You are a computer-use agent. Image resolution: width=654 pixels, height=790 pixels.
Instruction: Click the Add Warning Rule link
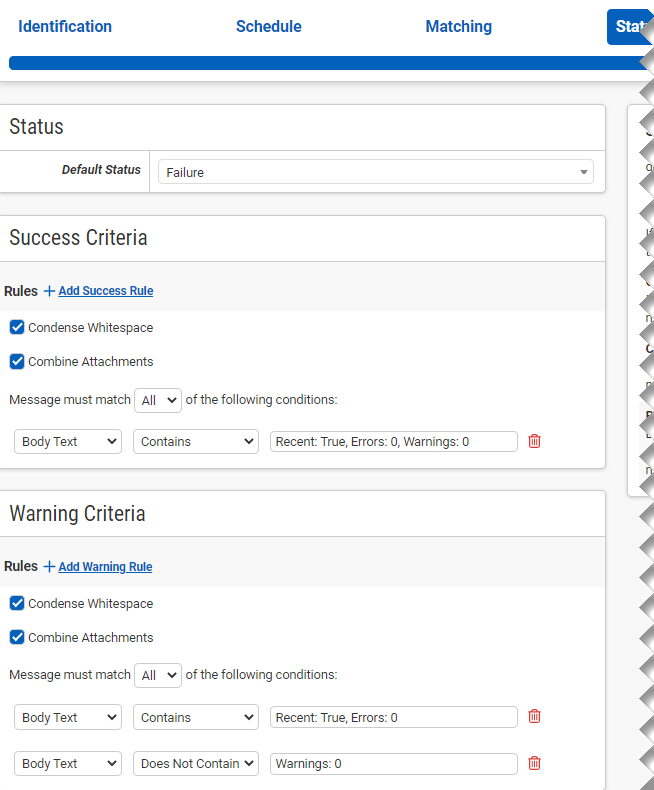click(x=105, y=567)
